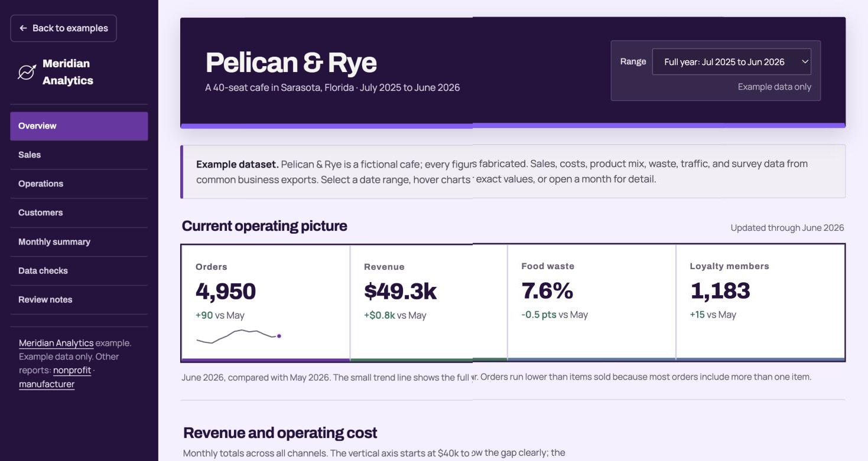Click the +90 vs May change
868x461 pixels.
pos(220,315)
